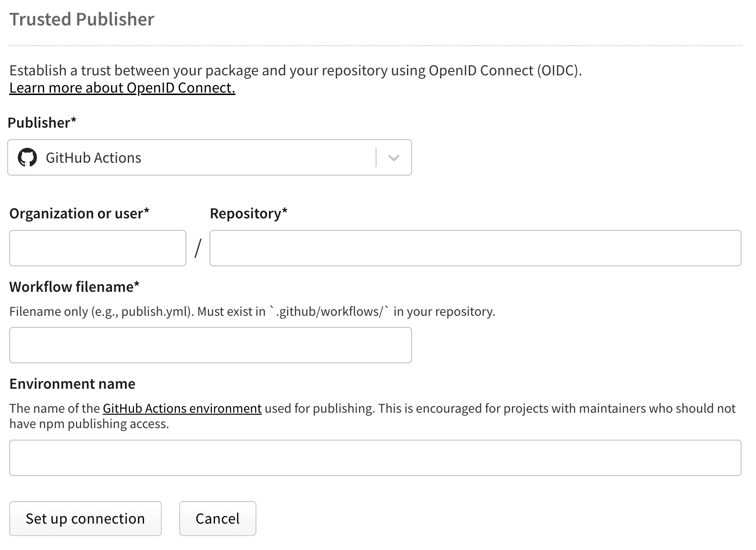Follow the "GitHub Actions environment" link

point(182,408)
